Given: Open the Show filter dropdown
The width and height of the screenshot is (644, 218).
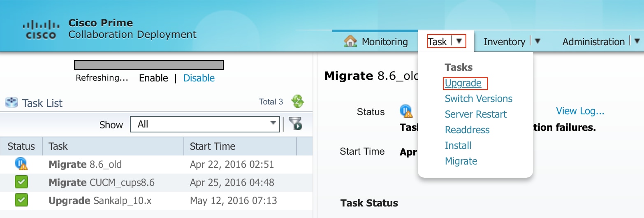Looking at the screenshot, I should pos(205,124).
